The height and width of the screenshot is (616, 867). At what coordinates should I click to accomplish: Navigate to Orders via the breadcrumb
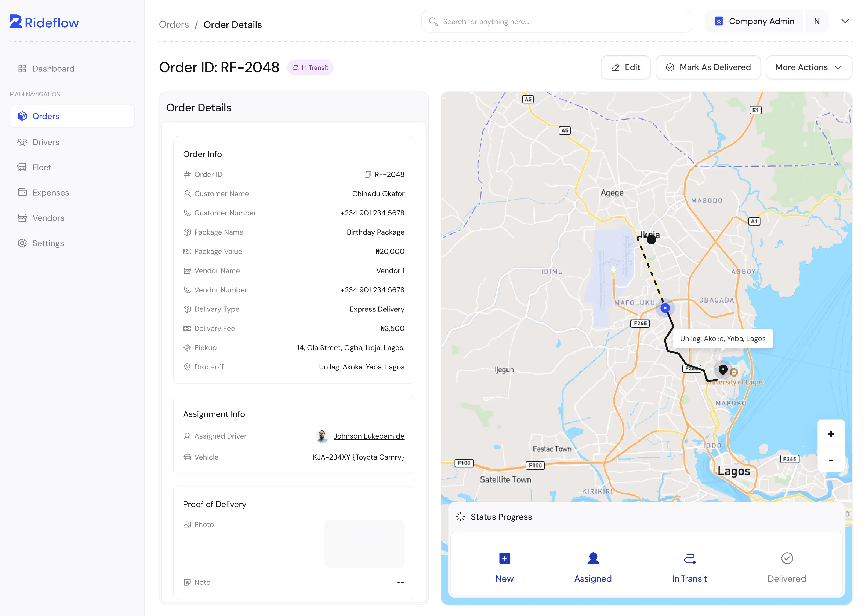point(174,24)
